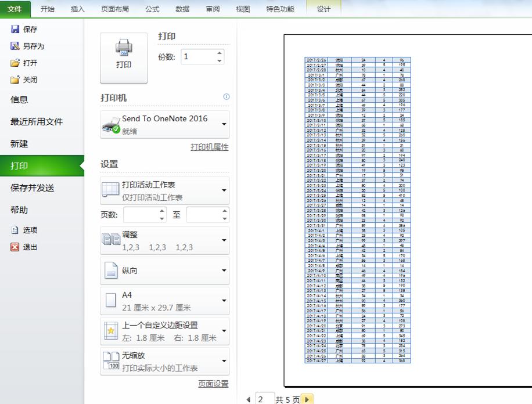This screenshot has height=404, width=532.
Task: Click the Open (打开) folder icon
Action: pyautogui.click(x=14, y=63)
